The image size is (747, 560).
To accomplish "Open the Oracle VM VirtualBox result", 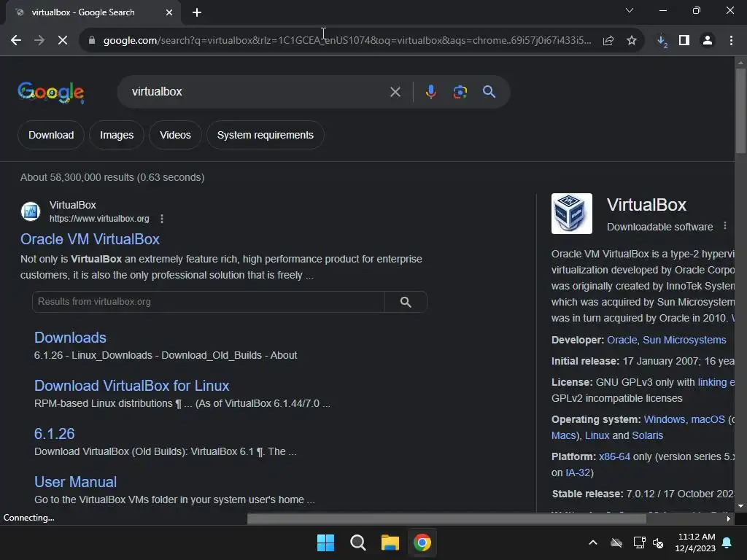I will point(90,239).
